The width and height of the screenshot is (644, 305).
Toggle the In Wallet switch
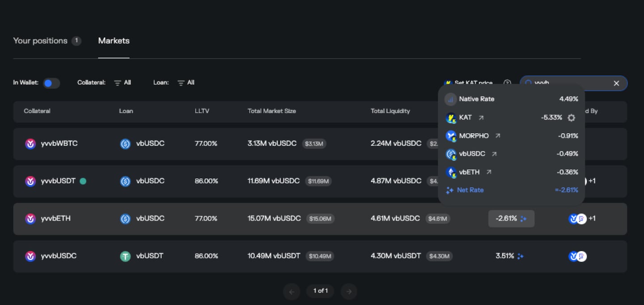pos(51,83)
